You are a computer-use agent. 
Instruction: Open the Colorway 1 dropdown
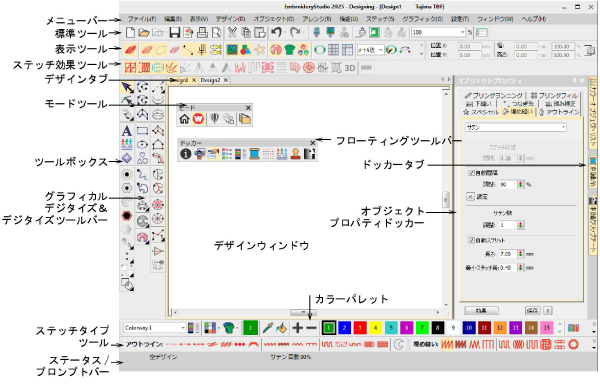(183, 328)
